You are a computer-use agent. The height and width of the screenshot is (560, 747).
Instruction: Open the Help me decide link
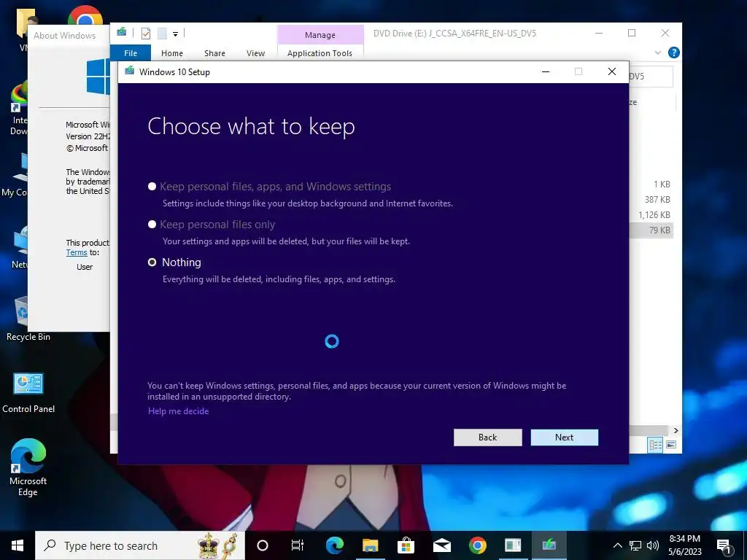point(178,411)
